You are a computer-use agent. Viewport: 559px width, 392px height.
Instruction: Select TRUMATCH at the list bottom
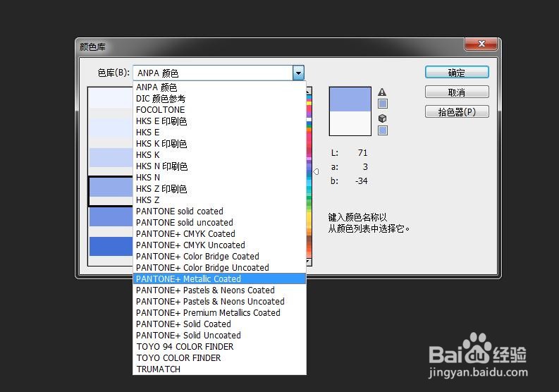click(219, 369)
